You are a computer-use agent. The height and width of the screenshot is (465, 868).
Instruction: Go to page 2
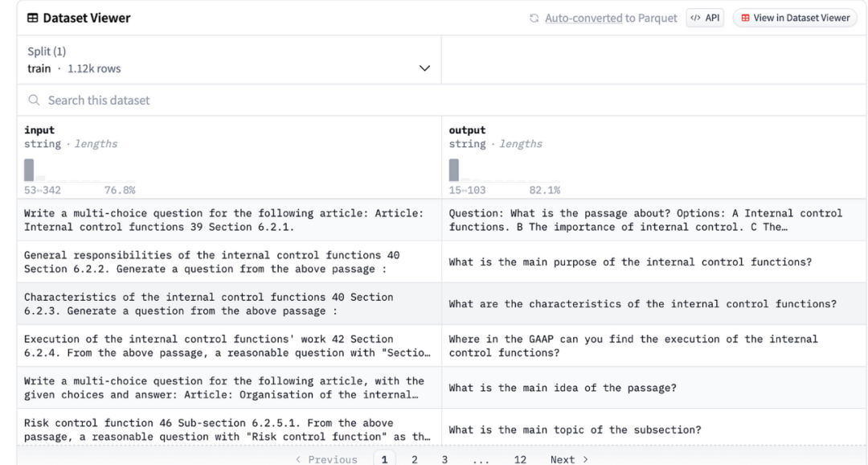(415, 459)
